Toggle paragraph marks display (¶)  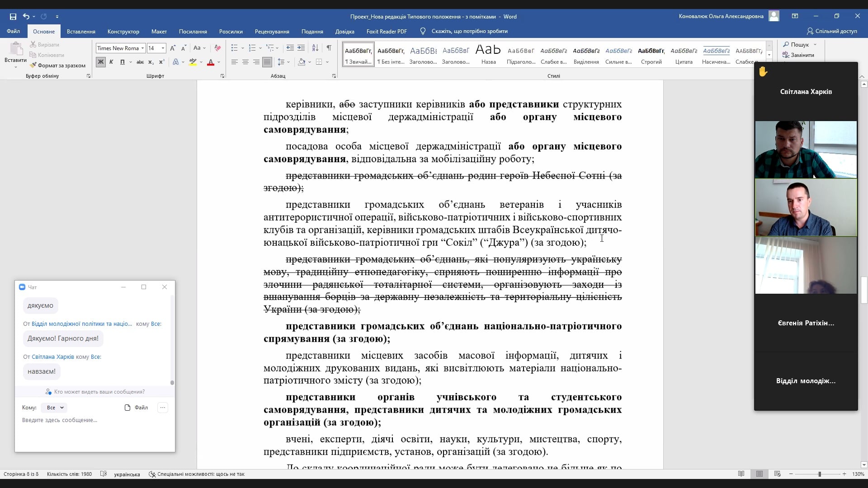click(329, 48)
